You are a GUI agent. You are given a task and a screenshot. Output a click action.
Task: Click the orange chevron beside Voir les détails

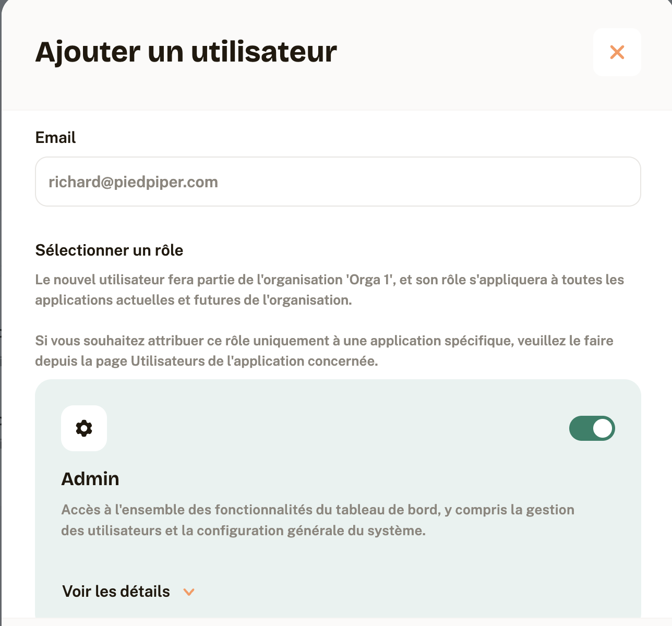[x=189, y=592]
